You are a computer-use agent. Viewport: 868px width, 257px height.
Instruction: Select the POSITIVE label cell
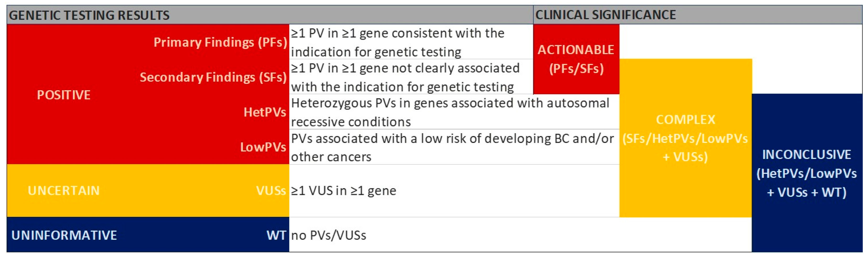click(64, 95)
